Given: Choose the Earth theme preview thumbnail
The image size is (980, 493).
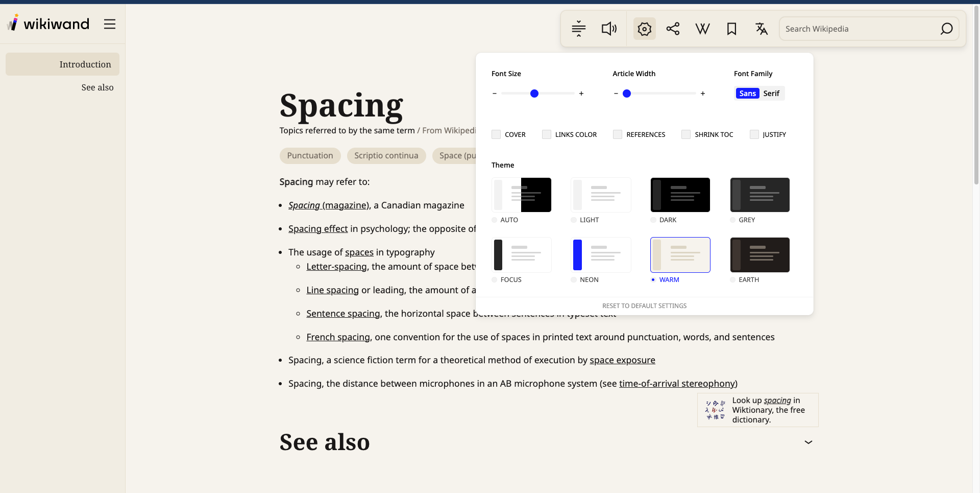Looking at the screenshot, I should point(759,254).
